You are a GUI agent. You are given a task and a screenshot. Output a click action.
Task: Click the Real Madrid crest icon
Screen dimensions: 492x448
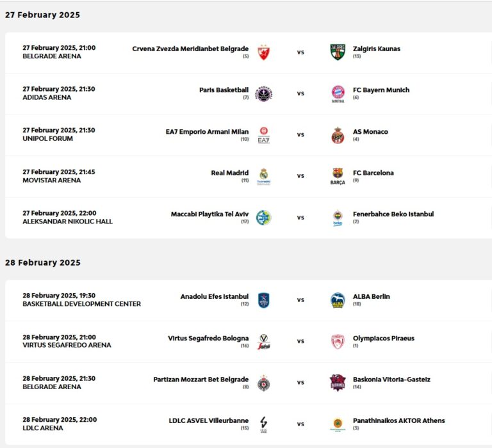click(x=263, y=176)
